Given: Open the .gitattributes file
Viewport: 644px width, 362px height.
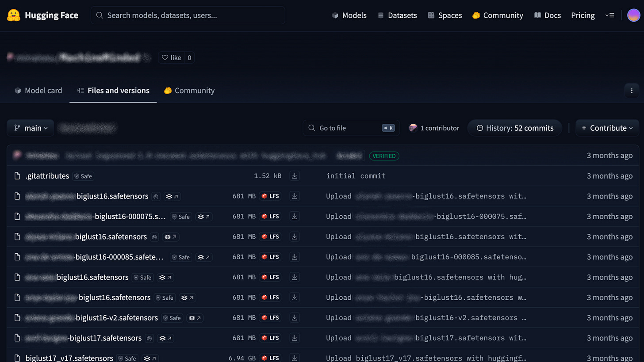Looking at the screenshot, I should coord(47,176).
